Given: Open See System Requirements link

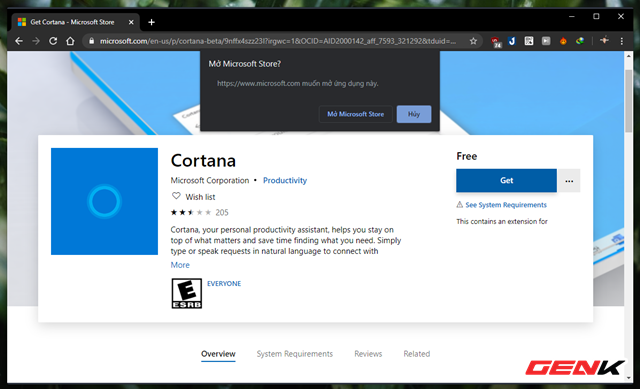Looking at the screenshot, I should 506,205.
